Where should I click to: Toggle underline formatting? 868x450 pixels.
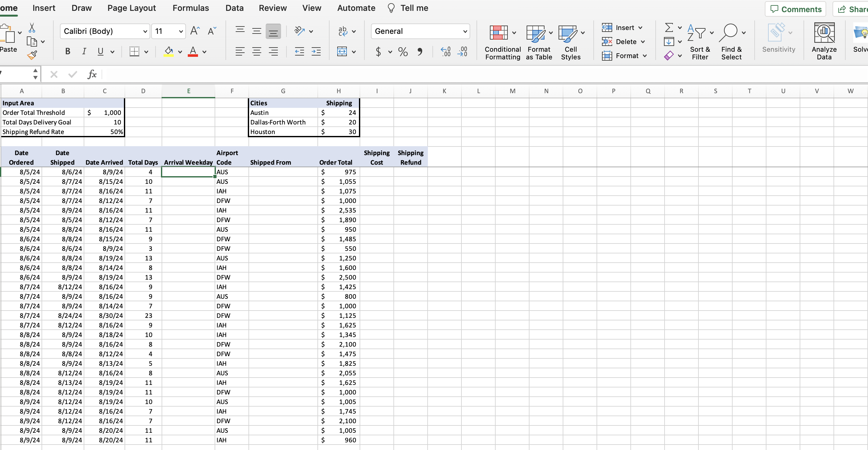click(x=100, y=51)
